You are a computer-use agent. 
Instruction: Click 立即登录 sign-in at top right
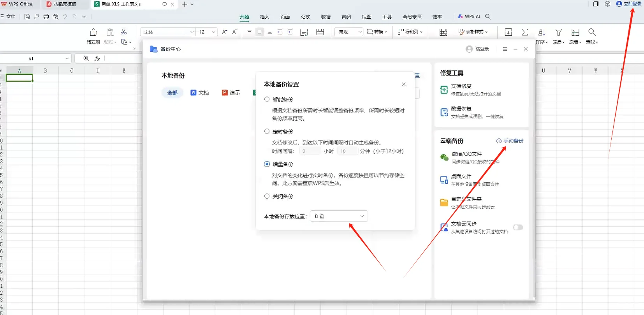pyautogui.click(x=629, y=4)
